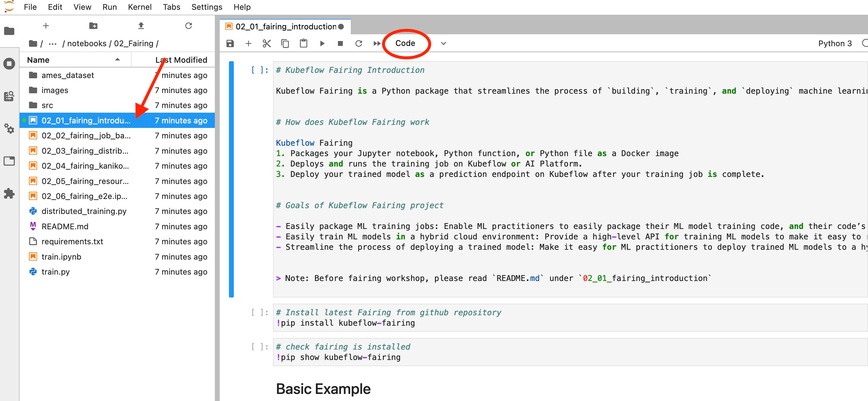Select README.md file
Image resolution: width=868 pixels, height=401 pixels.
(117, 227)
